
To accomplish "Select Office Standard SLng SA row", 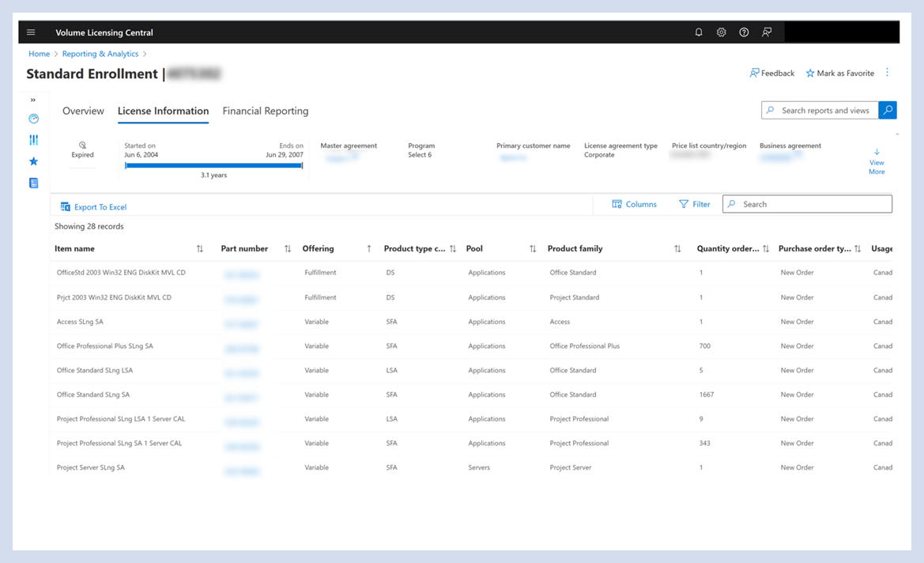I will (x=471, y=395).
